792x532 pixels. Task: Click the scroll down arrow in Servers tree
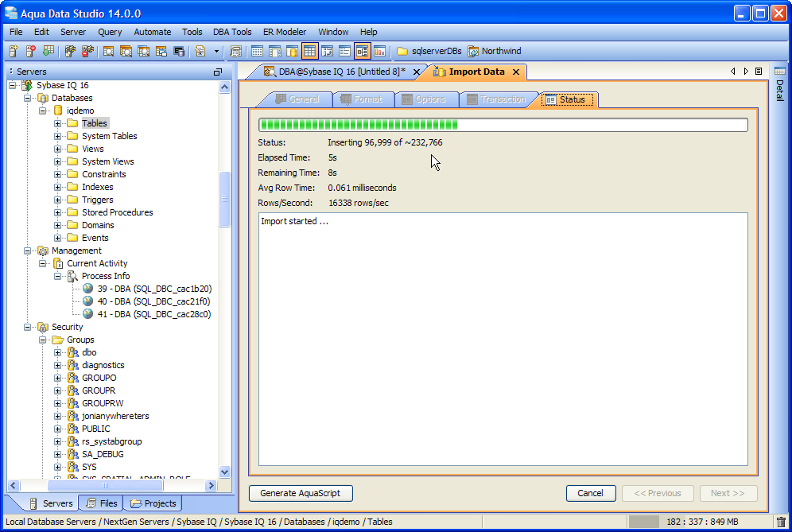click(225, 472)
